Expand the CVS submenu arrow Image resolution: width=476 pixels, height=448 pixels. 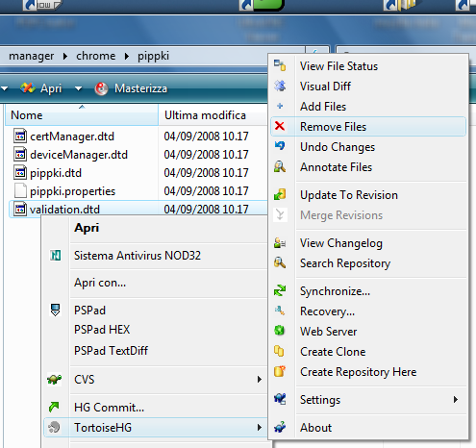point(260,380)
